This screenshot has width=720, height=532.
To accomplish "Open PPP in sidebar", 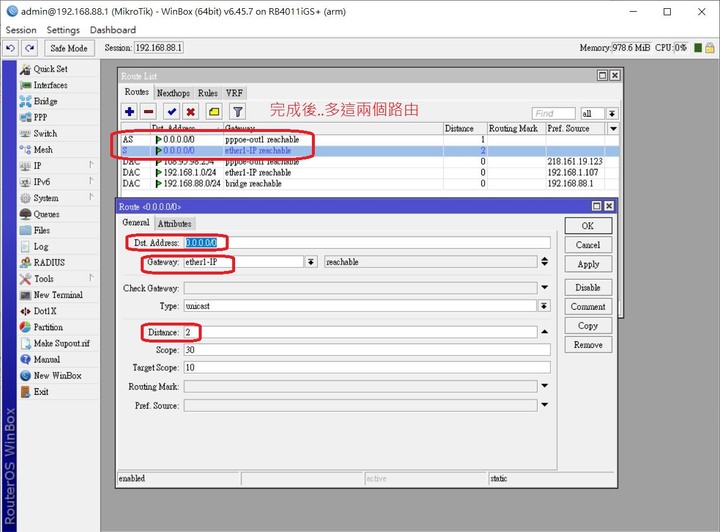I will click(x=40, y=118).
